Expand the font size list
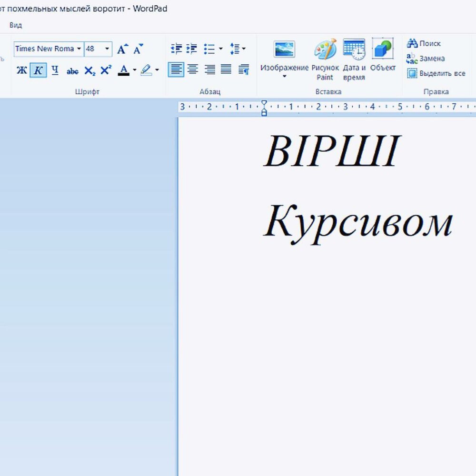Screen dimensions: 476x476 (107, 49)
